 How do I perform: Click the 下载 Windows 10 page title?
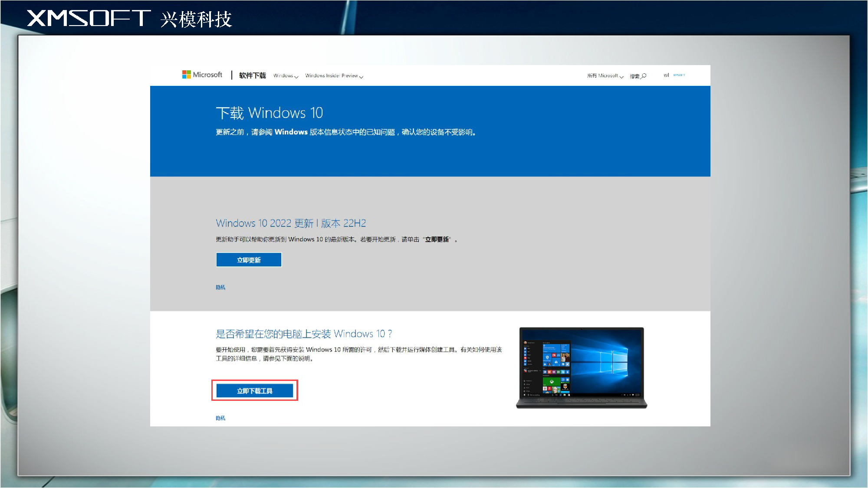[270, 113]
